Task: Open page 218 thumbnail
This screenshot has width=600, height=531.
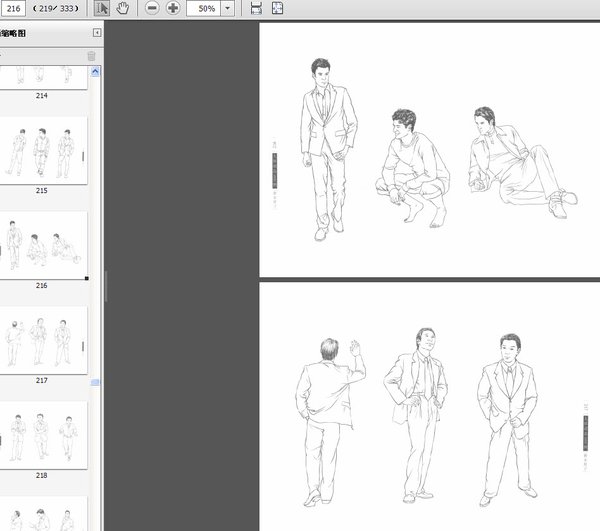Action: click(41, 436)
